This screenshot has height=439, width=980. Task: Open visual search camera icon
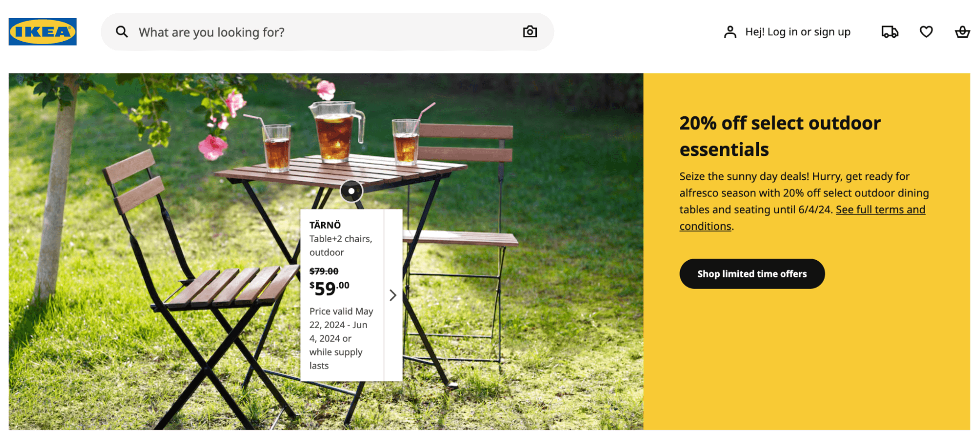coord(529,32)
